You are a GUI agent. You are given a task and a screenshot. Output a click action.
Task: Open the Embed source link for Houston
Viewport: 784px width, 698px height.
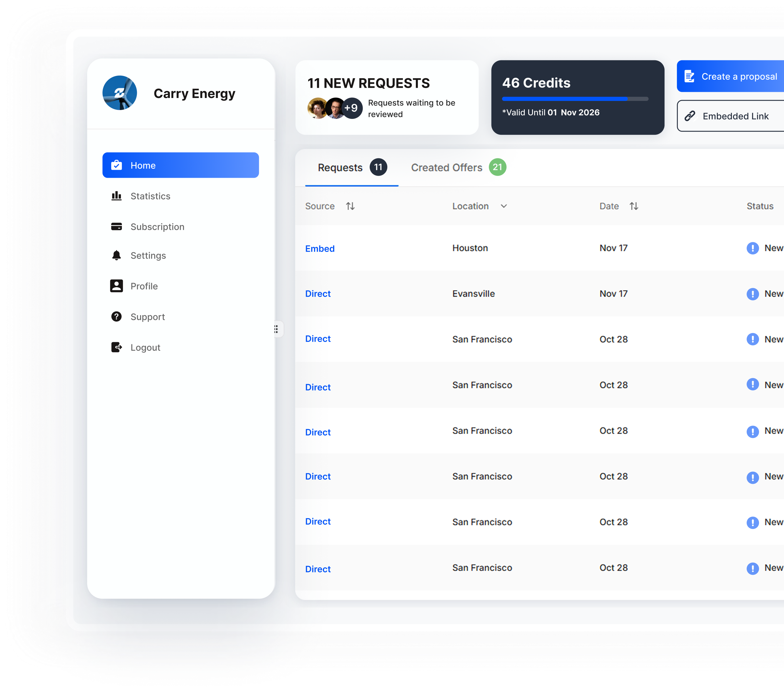click(x=320, y=249)
